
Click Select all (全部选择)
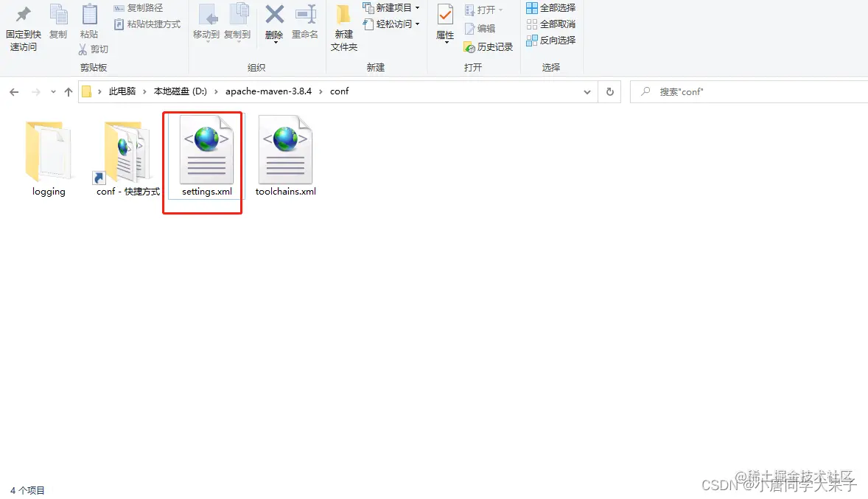click(x=551, y=8)
